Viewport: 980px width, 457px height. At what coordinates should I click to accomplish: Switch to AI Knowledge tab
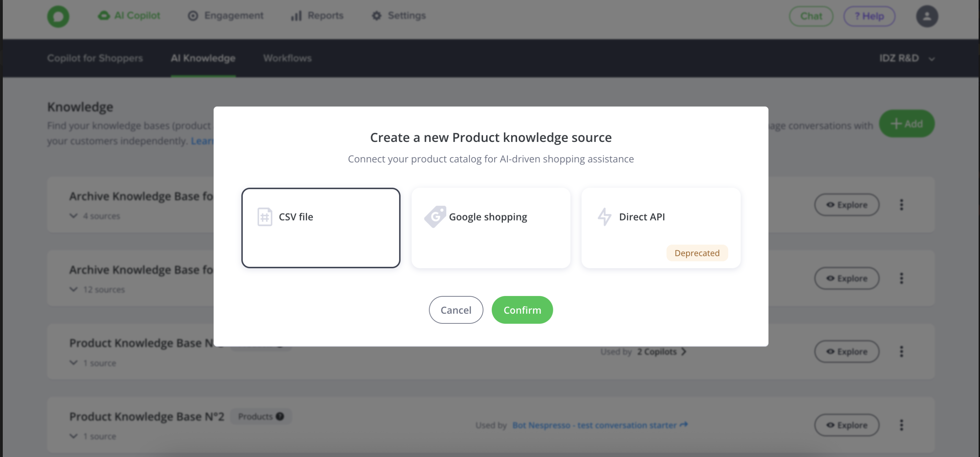point(203,58)
